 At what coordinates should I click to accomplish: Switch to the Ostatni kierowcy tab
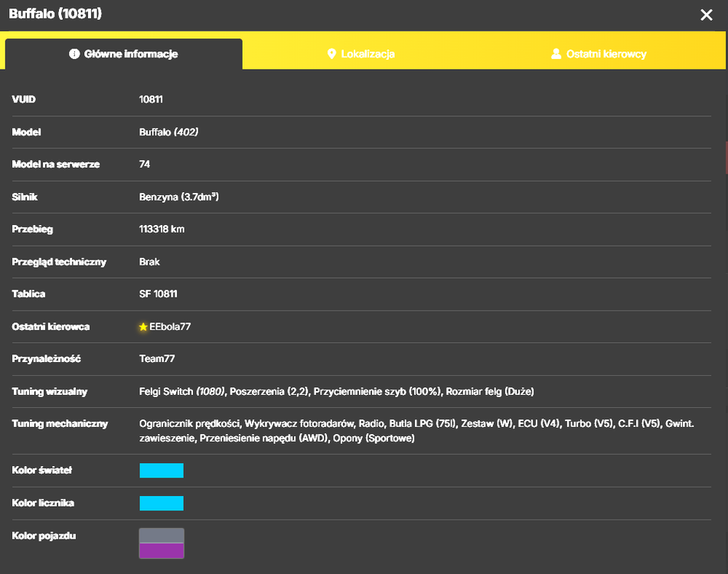point(599,54)
